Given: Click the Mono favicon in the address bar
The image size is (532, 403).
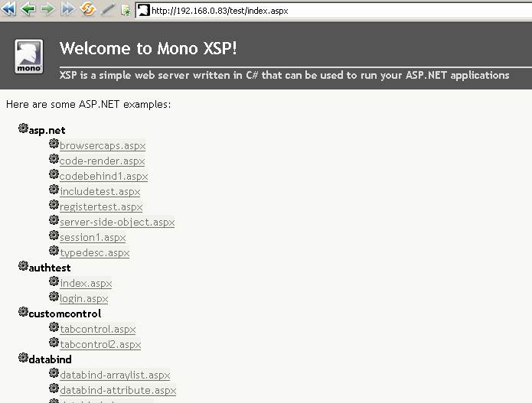Looking at the screenshot, I should (x=143, y=10).
